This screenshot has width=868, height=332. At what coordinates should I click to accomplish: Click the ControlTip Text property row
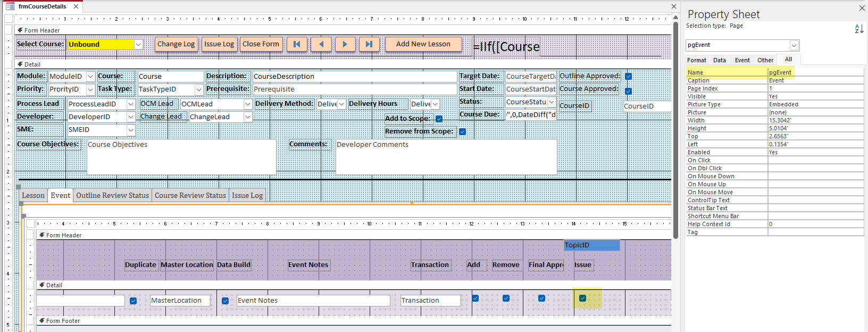pyautogui.click(x=775, y=200)
